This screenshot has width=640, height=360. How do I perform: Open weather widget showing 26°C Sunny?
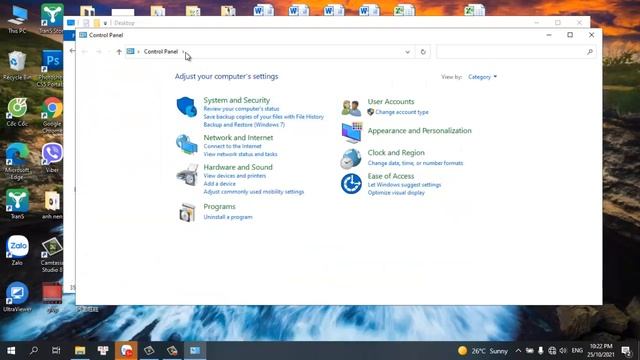(x=483, y=351)
